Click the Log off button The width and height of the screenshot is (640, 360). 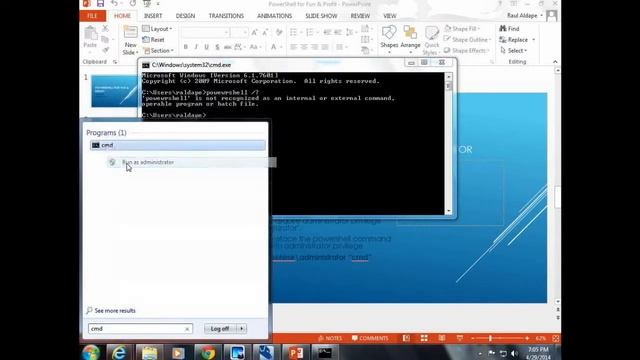[x=220, y=329]
